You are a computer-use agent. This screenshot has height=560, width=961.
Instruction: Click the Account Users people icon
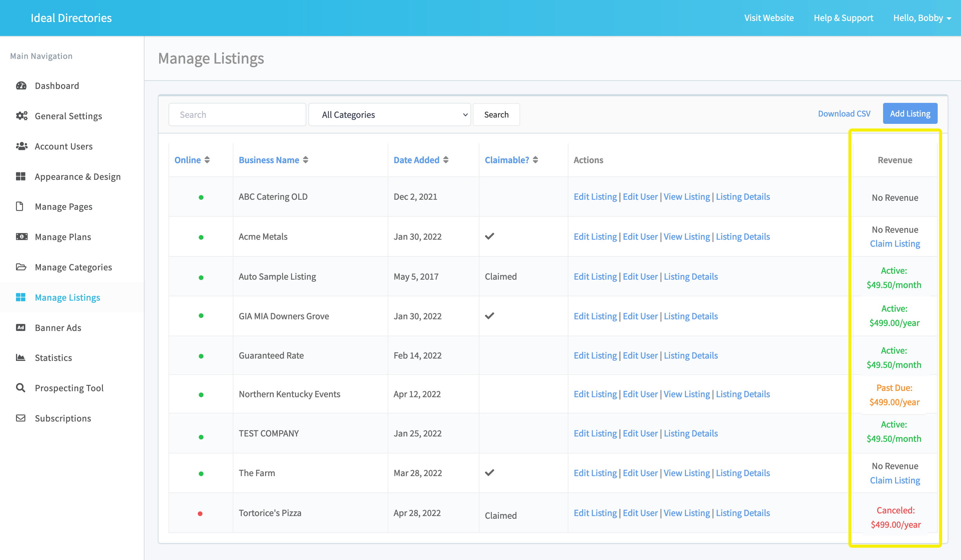(21, 146)
